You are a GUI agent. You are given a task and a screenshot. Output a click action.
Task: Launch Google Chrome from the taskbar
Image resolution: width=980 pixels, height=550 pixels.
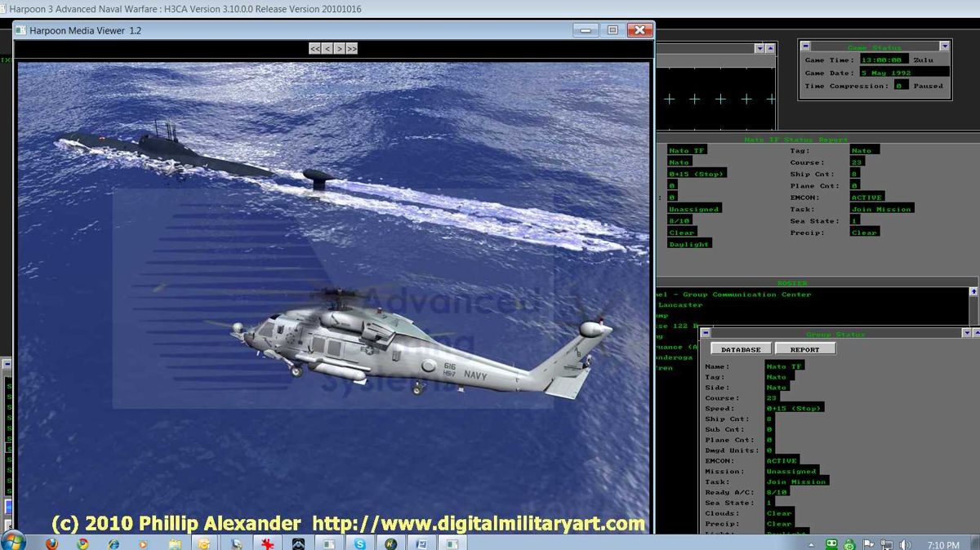coord(82,543)
